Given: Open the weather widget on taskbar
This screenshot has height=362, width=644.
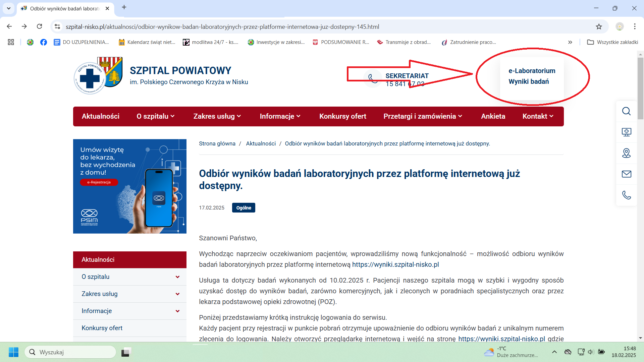Looking at the screenshot, I should coord(511,352).
